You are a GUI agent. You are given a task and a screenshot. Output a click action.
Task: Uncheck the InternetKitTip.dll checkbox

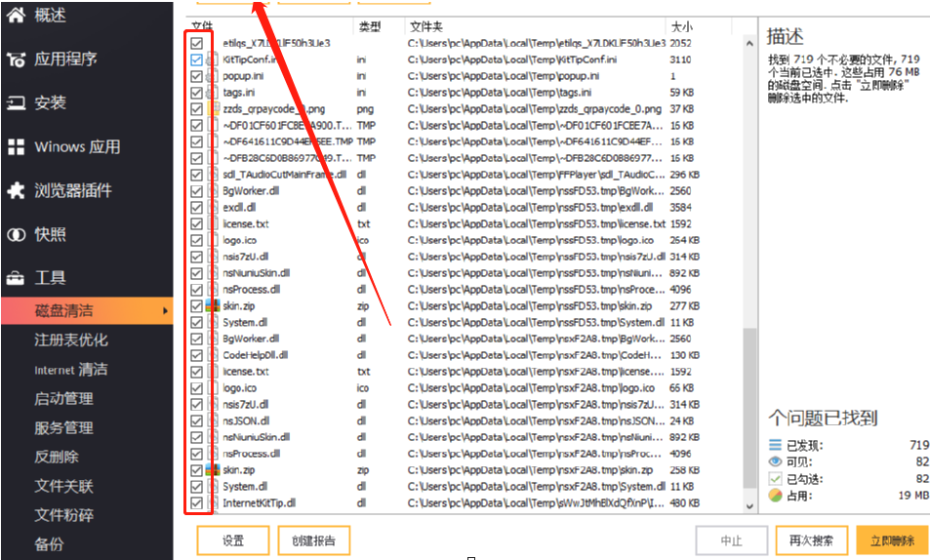pyautogui.click(x=196, y=503)
